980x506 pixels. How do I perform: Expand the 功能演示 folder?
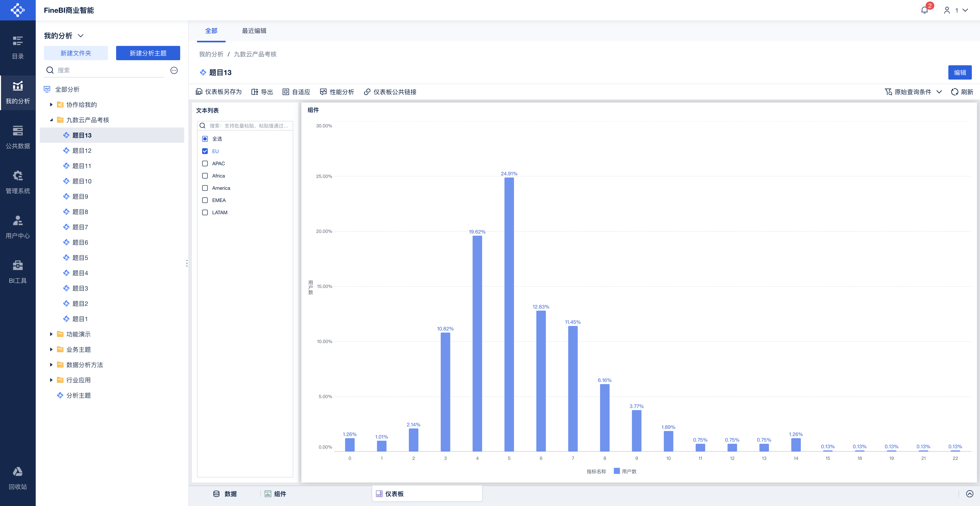pyautogui.click(x=51, y=334)
